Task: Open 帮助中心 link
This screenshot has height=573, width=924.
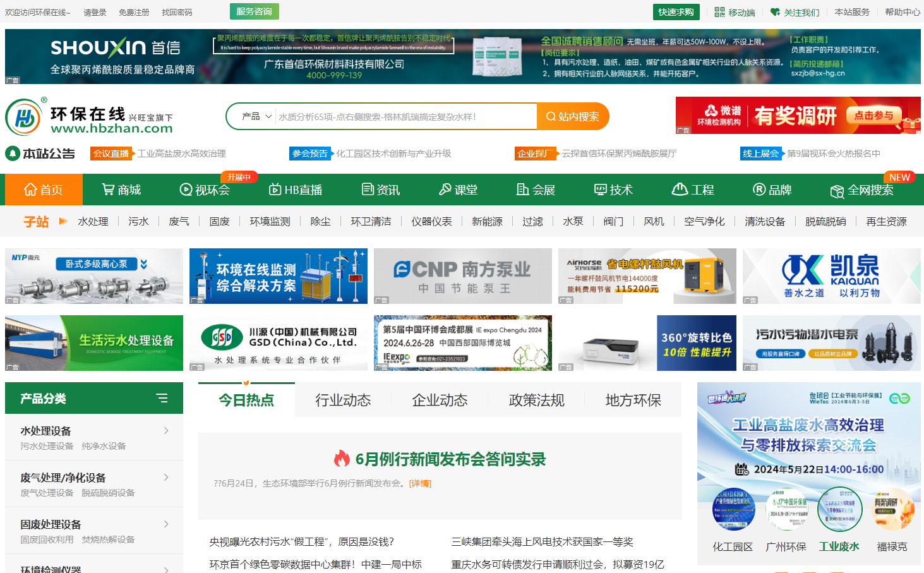Action: (x=903, y=12)
